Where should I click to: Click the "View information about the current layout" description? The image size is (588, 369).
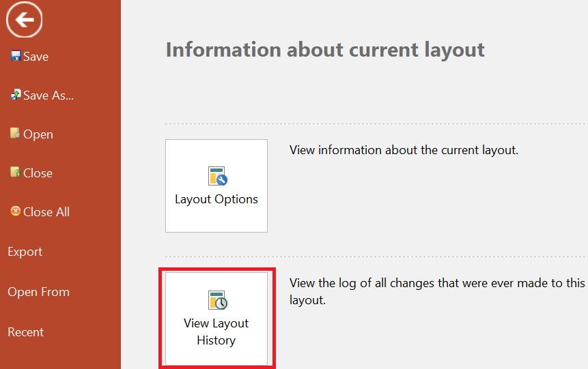click(404, 150)
